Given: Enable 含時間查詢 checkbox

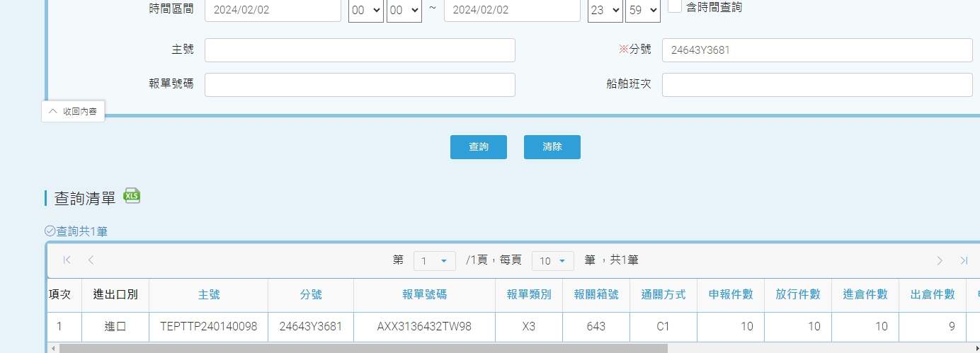Looking at the screenshot, I should pyautogui.click(x=675, y=7).
